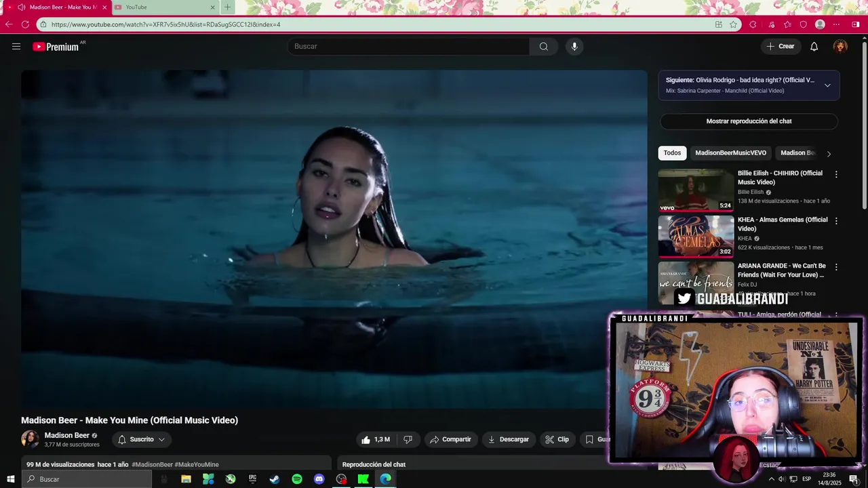Open Suscrito notification dropdown
Screen dimensions: 868x488
click(x=142, y=439)
